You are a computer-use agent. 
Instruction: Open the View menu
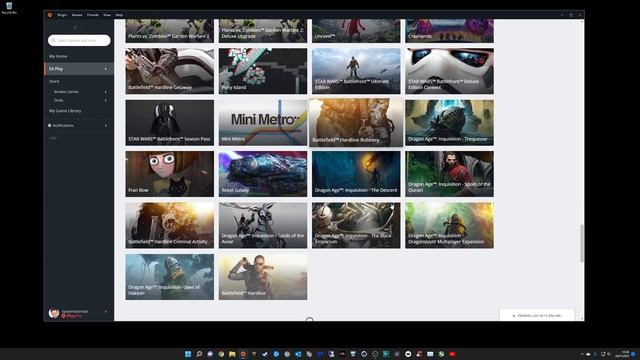coord(107,15)
